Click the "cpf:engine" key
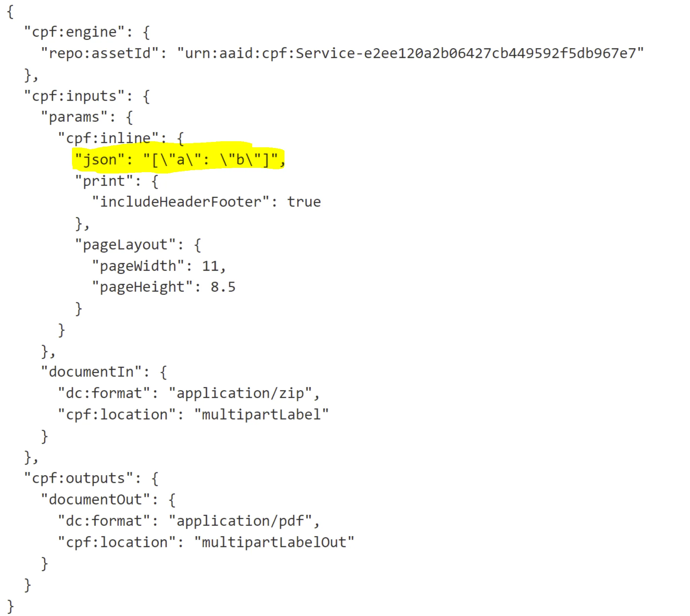This screenshot has height=616, width=690. pyautogui.click(x=74, y=32)
